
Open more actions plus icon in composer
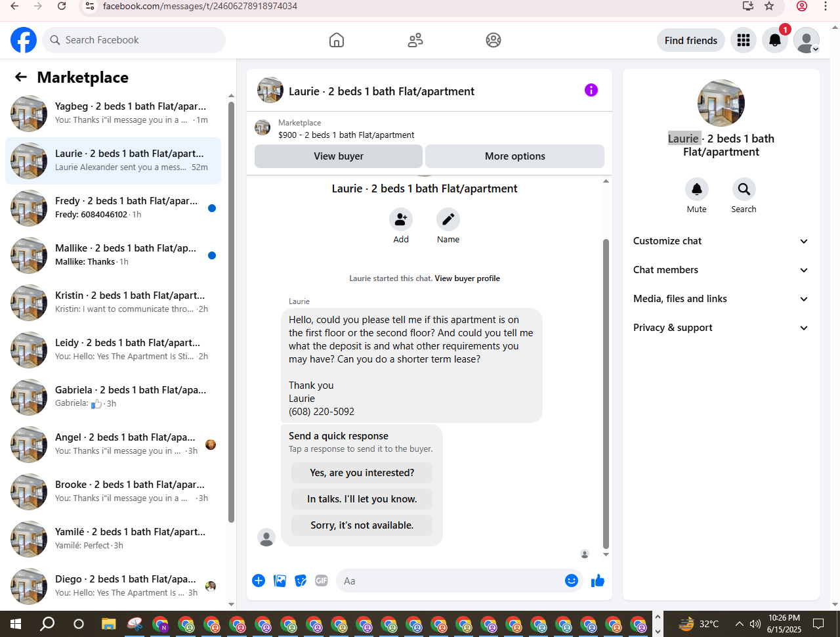click(x=259, y=581)
